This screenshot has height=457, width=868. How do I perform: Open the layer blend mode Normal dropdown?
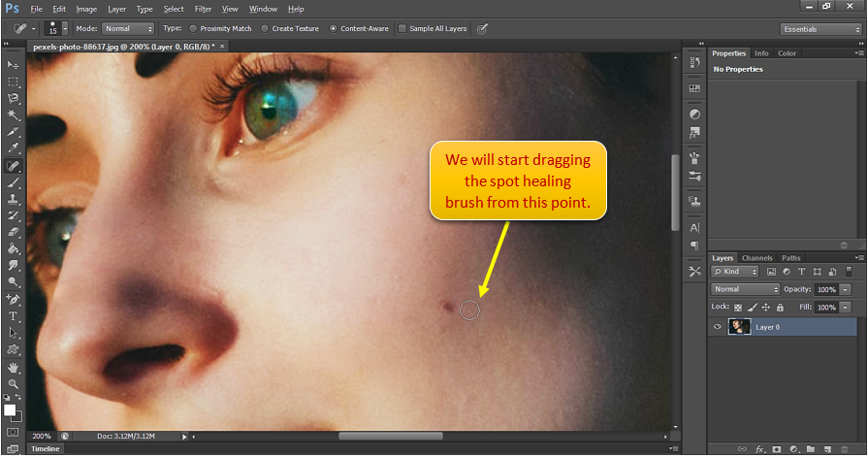745,289
